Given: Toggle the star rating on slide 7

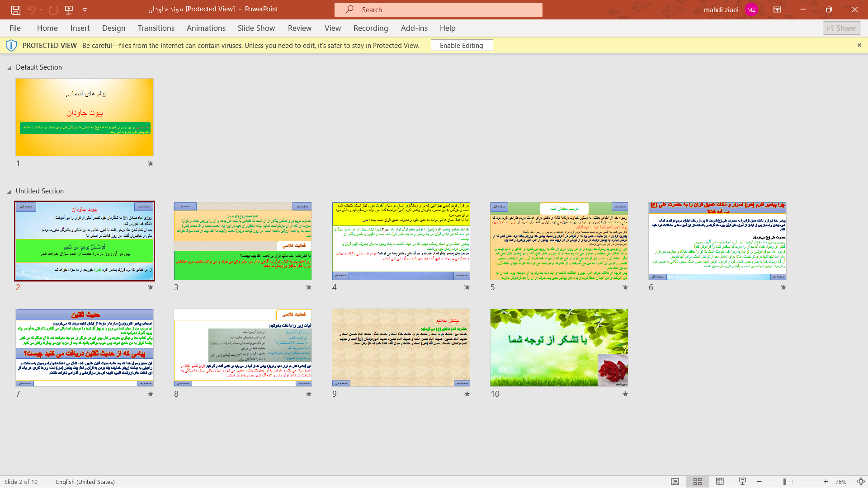Looking at the screenshot, I should pyautogui.click(x=151, y=394).
